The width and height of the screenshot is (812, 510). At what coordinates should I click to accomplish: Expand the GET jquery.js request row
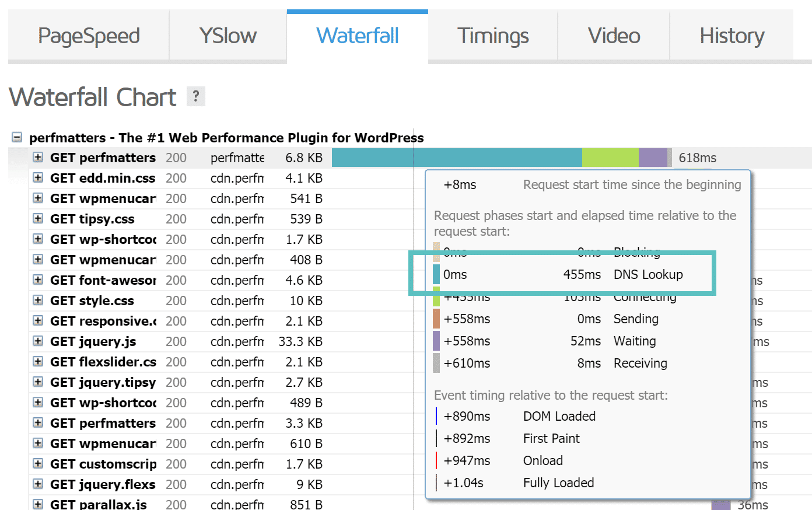coord(37,341)
